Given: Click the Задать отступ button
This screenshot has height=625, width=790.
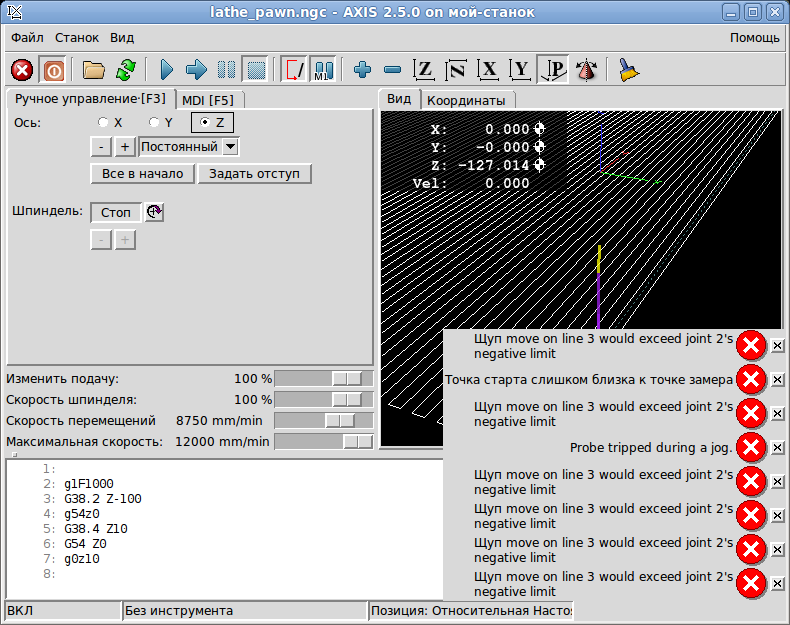Looking at the screenshot, I should tap(254, 174).
